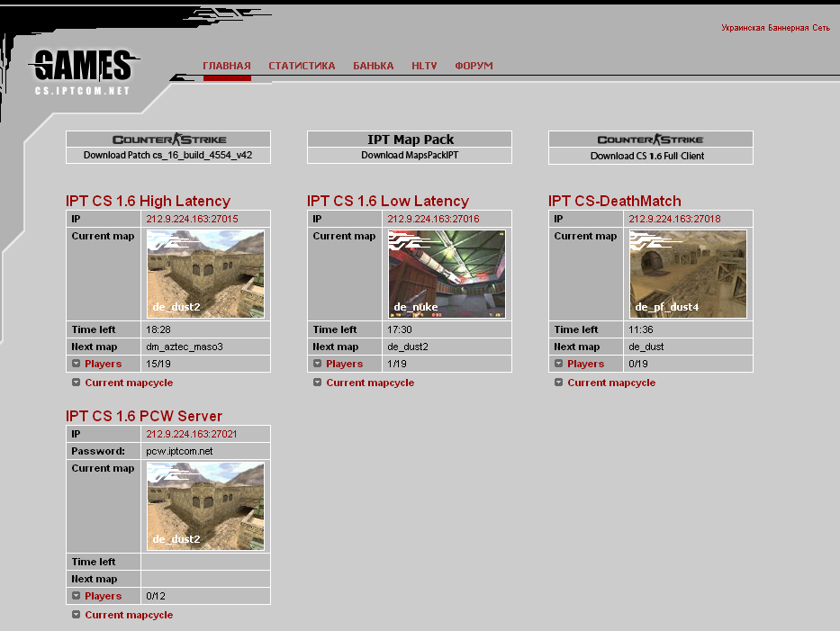Expand Players arrow for CS-DeathMatch server

[x=559, y=364]
